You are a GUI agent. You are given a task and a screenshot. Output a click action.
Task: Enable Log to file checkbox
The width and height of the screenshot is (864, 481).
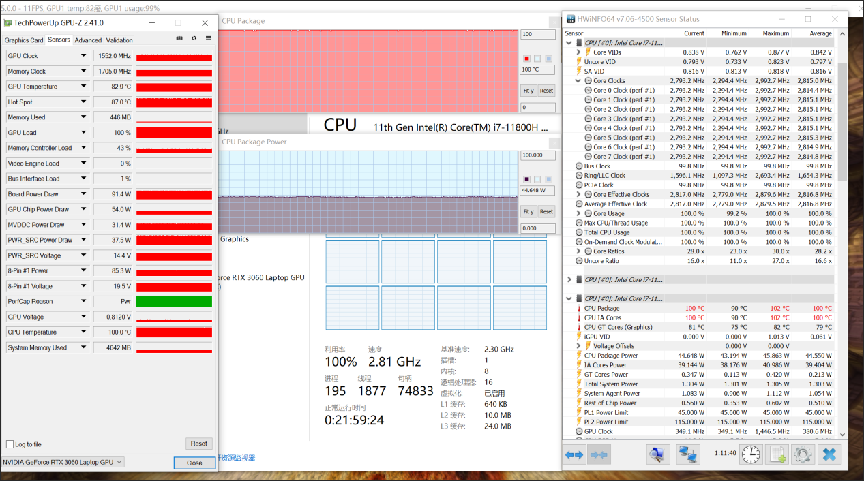tap(9, 443)
